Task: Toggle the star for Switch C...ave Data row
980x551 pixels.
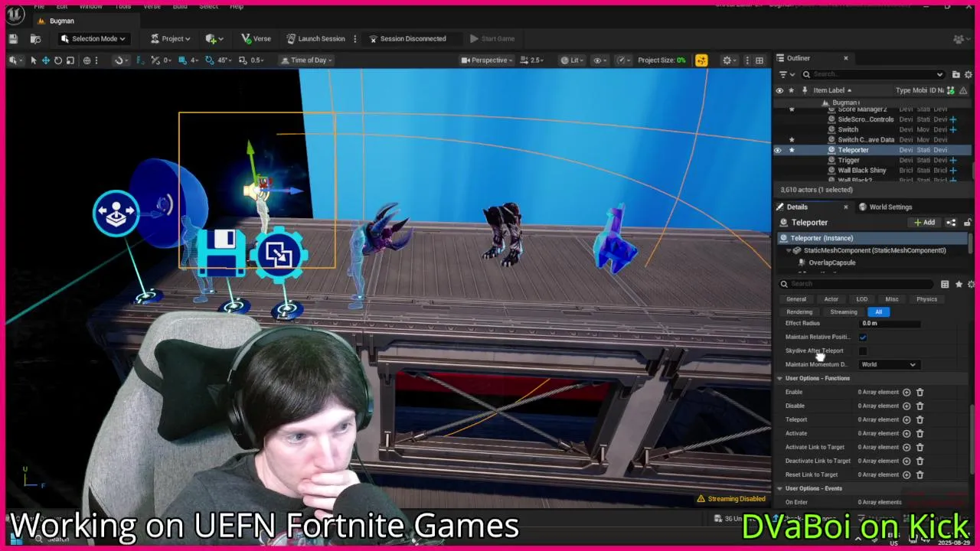Action: click(792, 139)
